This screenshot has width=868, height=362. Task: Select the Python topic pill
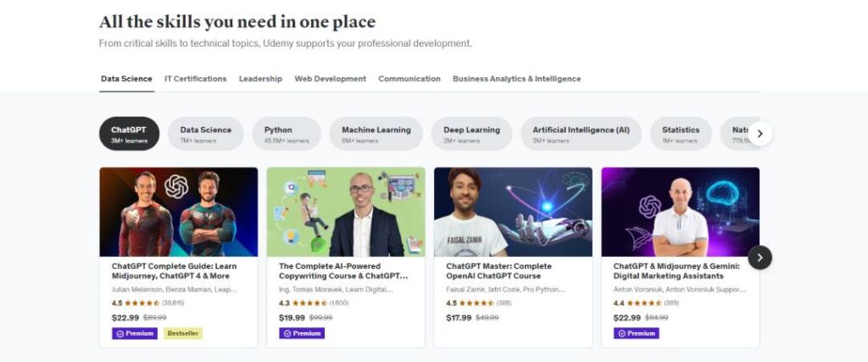[x=287, y=134]
